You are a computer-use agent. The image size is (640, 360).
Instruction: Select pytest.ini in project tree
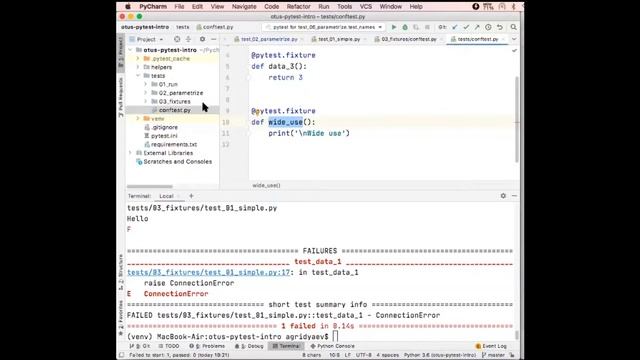tap(164, 136)
